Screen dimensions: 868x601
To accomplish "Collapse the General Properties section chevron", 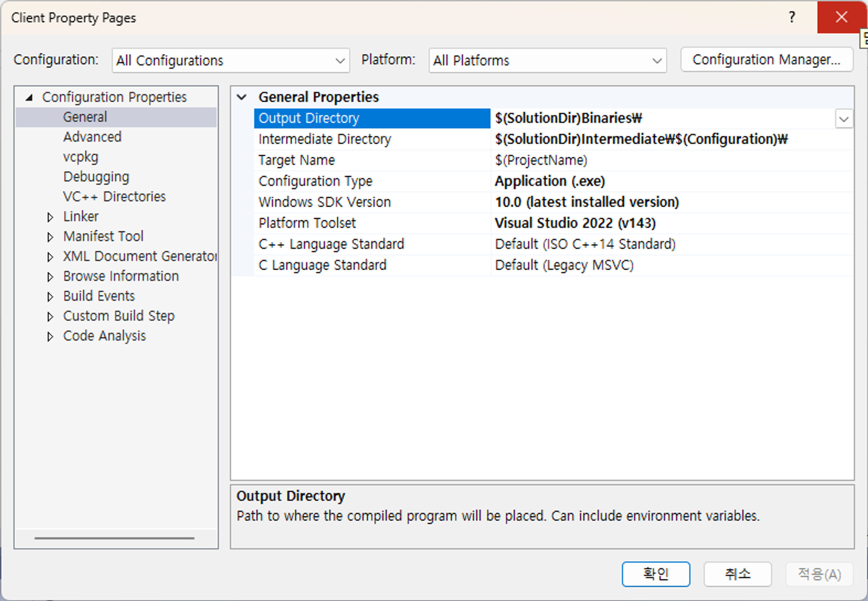I will pyautogui.click(x=242, y=97).
